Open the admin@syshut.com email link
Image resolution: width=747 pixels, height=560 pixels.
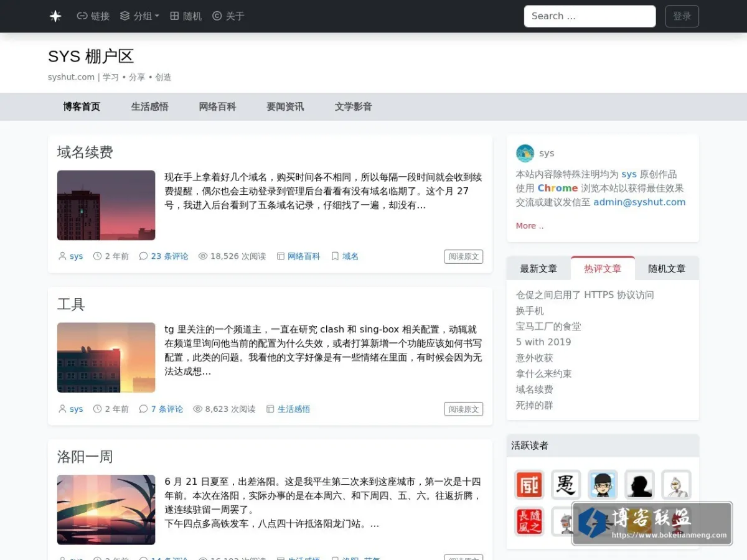pyautogui.click(x=639, y=202)
